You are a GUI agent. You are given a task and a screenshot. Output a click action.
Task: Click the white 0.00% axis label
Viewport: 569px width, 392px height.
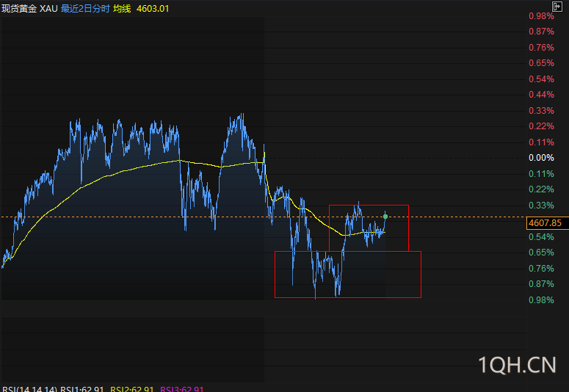(x=541, y=158)
